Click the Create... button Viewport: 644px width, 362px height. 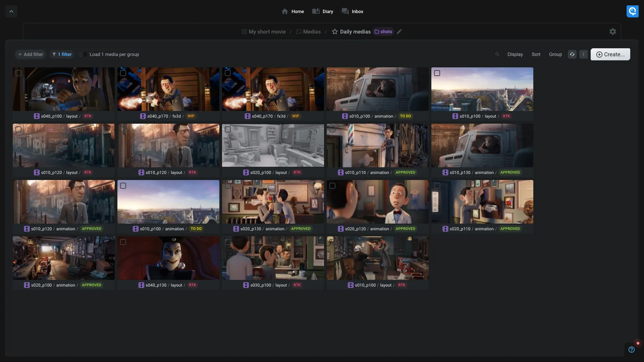(x=610, y=54)
